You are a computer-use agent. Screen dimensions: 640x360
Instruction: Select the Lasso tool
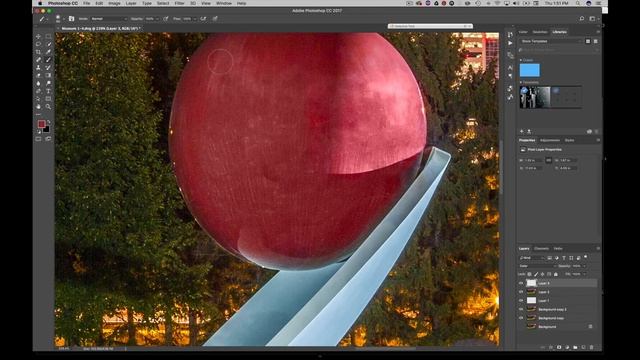(38, 44)
